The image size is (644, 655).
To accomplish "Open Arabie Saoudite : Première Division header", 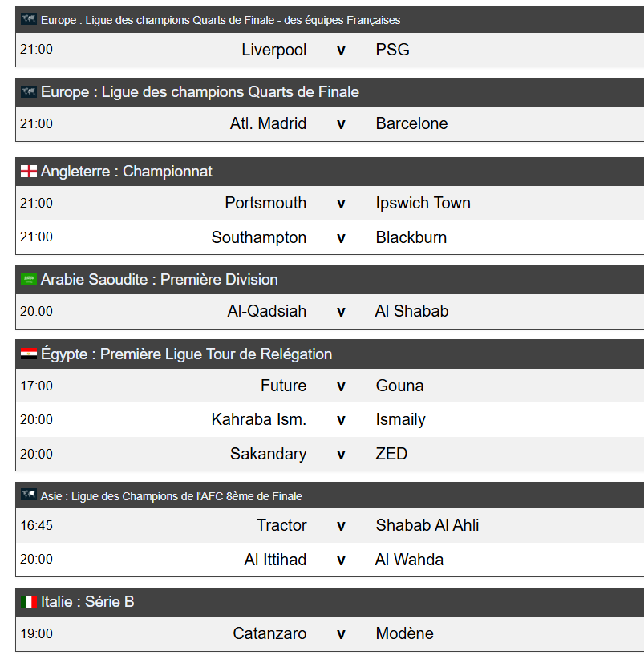I will point(160,280).
